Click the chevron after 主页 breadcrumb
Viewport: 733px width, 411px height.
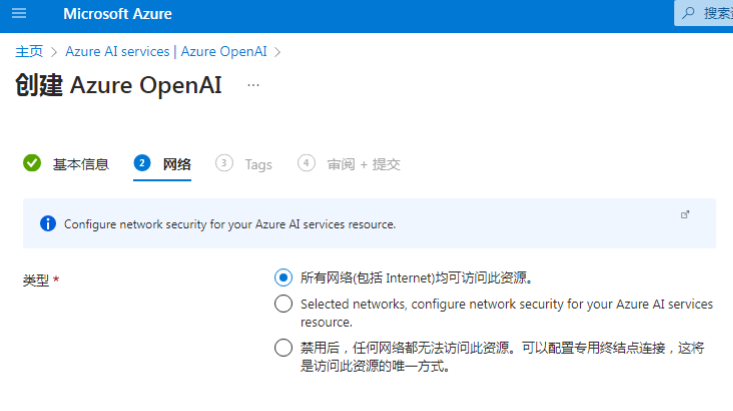54,52
